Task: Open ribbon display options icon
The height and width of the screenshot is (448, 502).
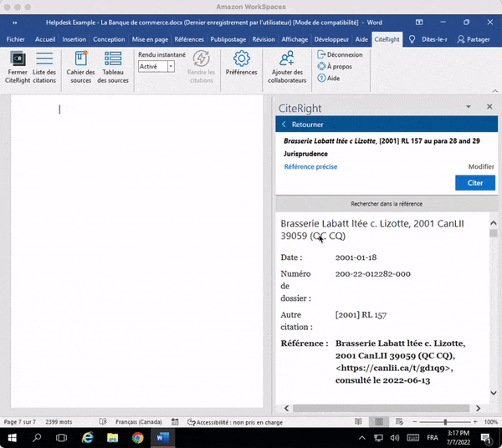Action: click(x=419, y=23)
